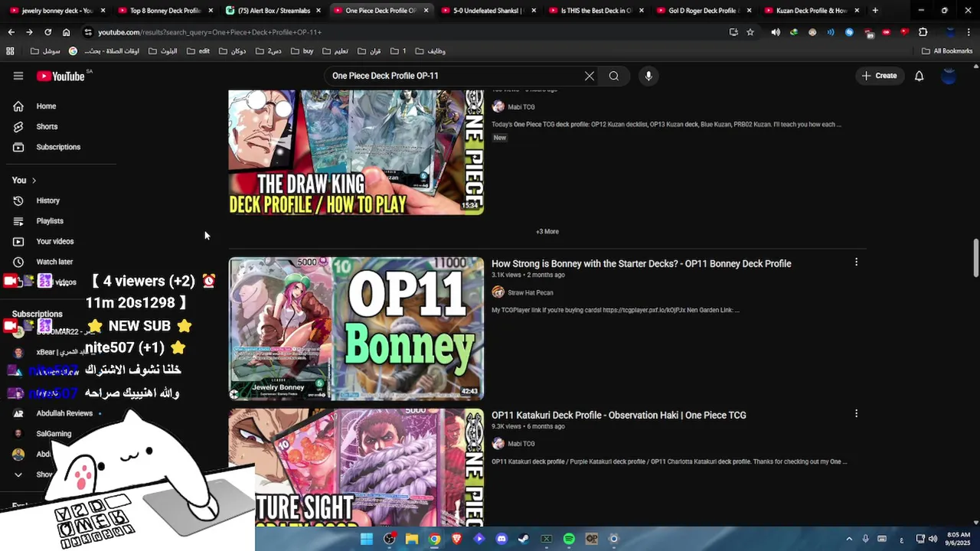Click the magnifier search button
Image resolution: width=980 pixels, height=551 pixels.
(x=614, y=76)
